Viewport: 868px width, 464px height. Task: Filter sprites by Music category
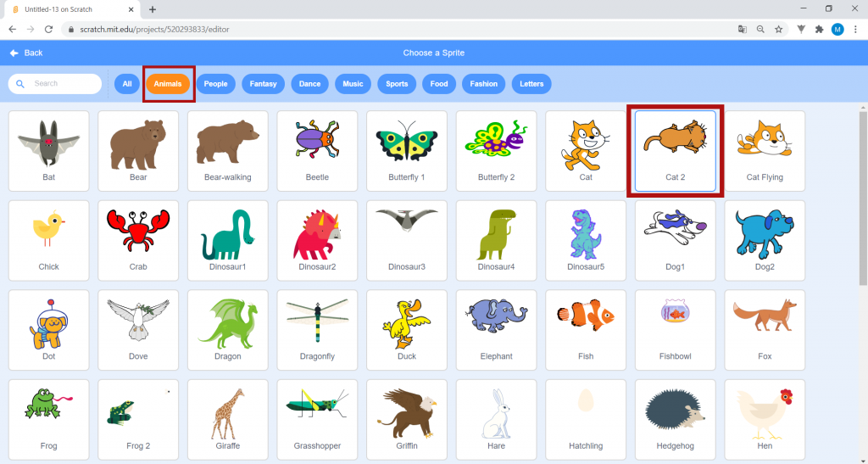pyautogui.click(x=353, y=84)
